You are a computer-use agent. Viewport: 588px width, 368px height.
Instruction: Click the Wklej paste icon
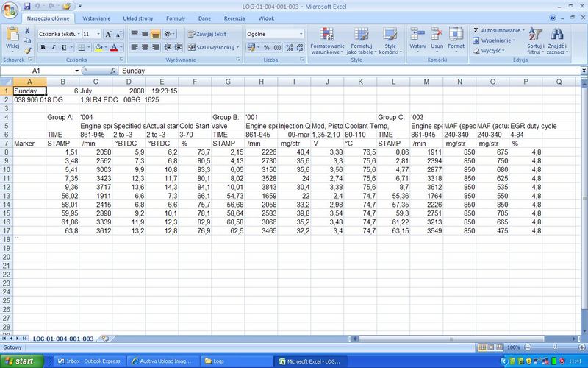click(x=12, y=37)
